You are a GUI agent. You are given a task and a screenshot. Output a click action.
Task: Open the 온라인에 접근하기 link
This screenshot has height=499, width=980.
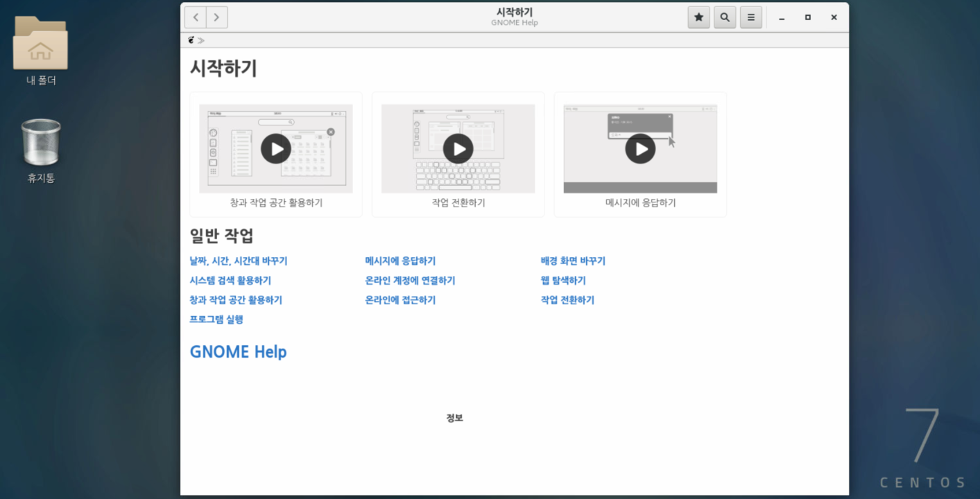pyautogui.click(x=400, y=300)
